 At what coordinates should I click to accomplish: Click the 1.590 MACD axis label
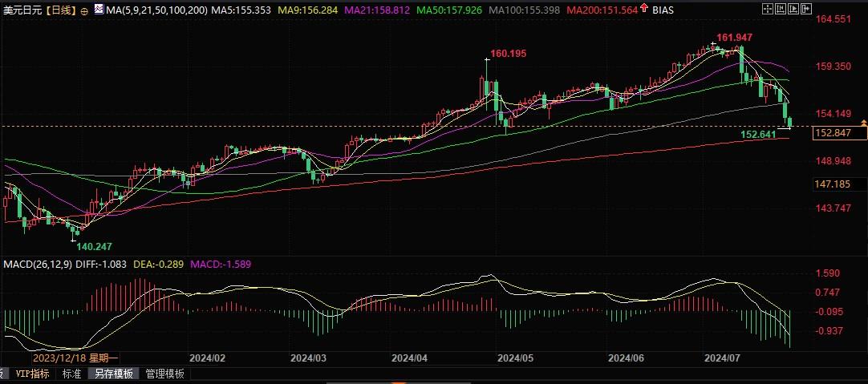coord(828,273)
